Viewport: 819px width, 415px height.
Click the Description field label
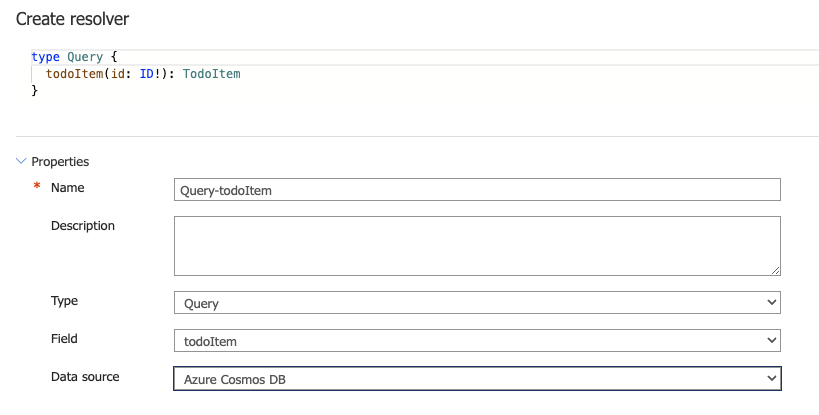coord(83,226)
